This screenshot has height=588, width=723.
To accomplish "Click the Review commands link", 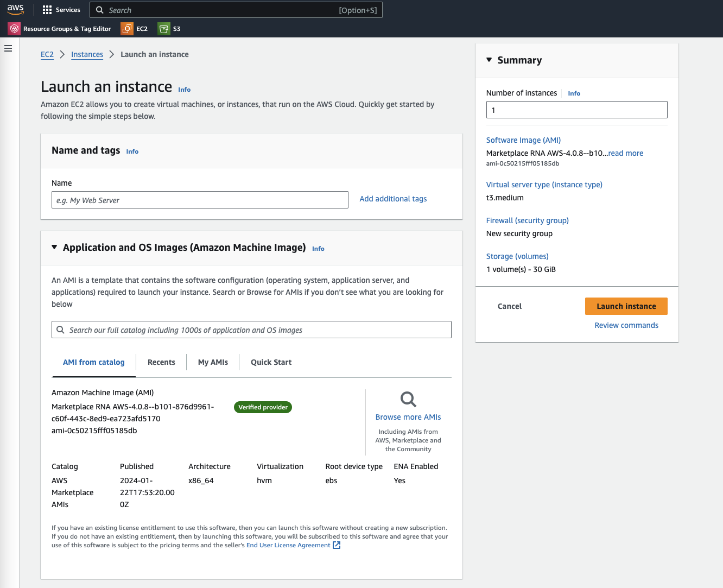I will [626, 325].
